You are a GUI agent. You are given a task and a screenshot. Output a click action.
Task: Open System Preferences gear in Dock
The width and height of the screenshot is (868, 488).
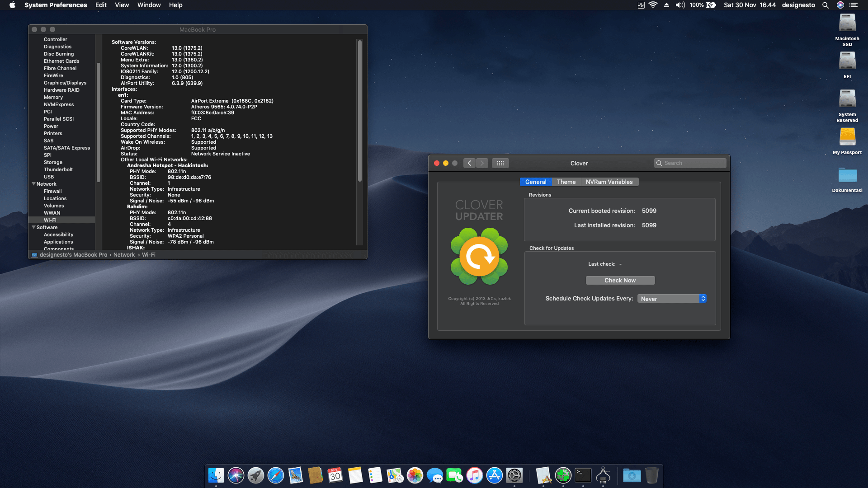point(514,475)
